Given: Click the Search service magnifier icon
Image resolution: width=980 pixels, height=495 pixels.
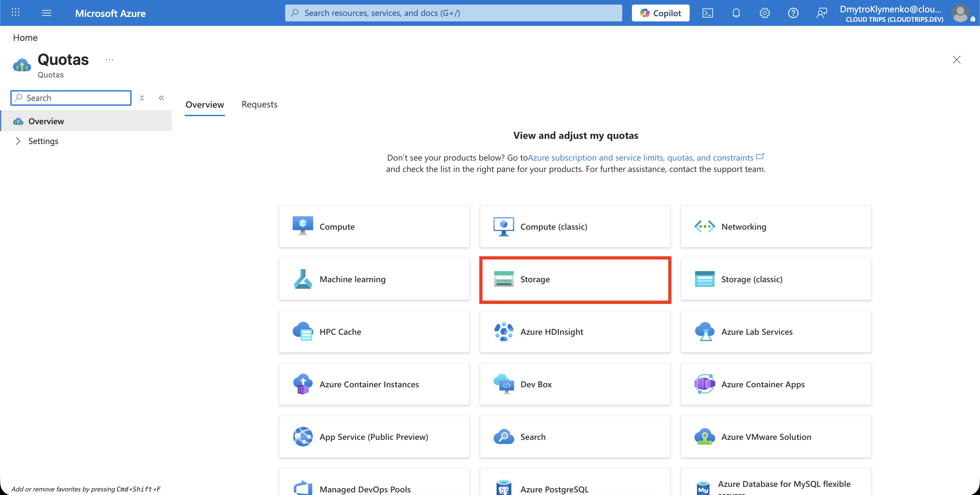Looking at the screenshot, I should coord(504,436).
